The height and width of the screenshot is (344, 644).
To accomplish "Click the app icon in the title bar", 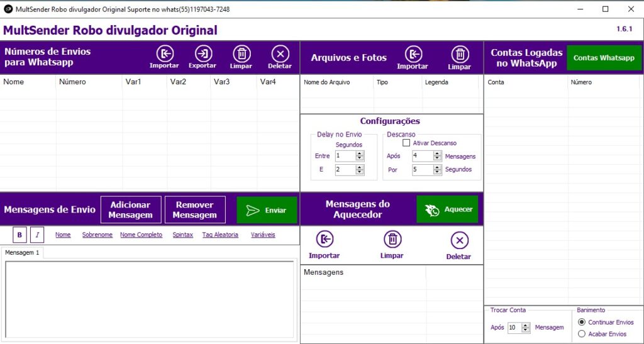I will [x=8, y=9].
